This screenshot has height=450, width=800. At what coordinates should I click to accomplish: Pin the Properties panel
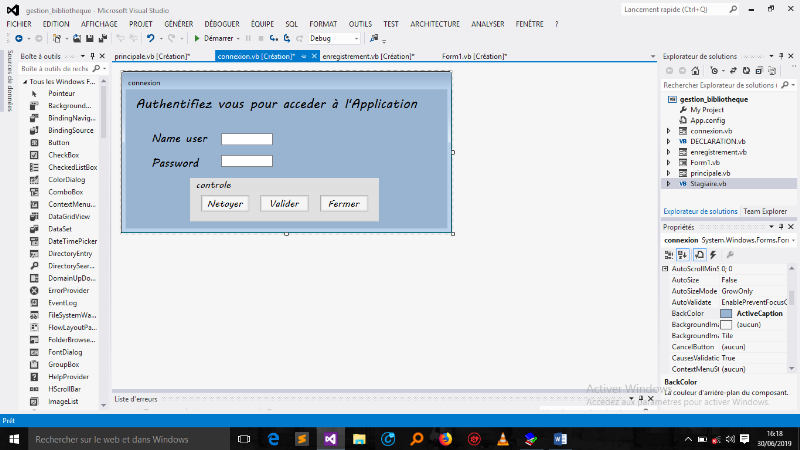781,227
